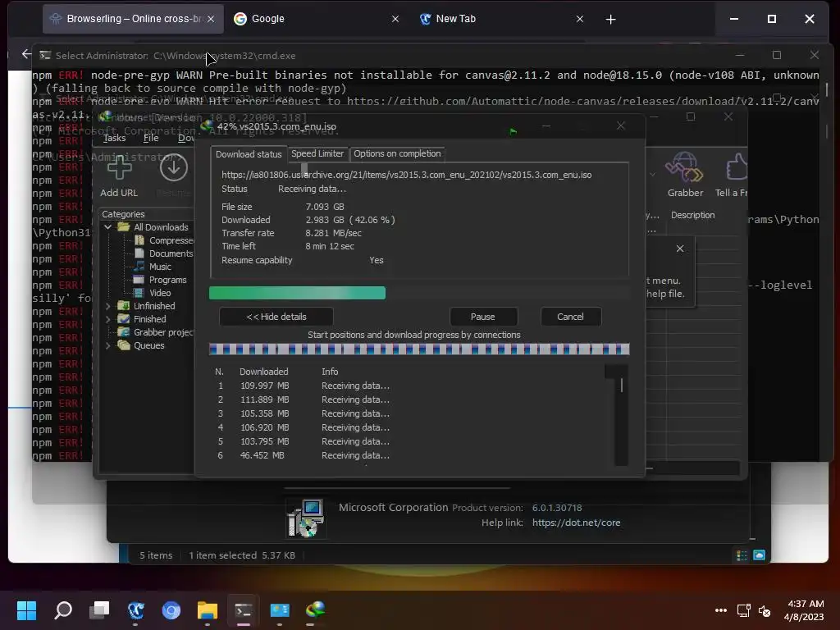Screen dimensions: 840x630
Task: Click the installer setup icon thumbnail
Action: [x=306, y=518]
